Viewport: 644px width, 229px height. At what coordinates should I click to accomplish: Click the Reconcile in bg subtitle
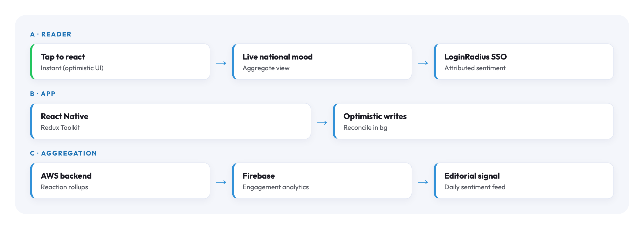365,128
